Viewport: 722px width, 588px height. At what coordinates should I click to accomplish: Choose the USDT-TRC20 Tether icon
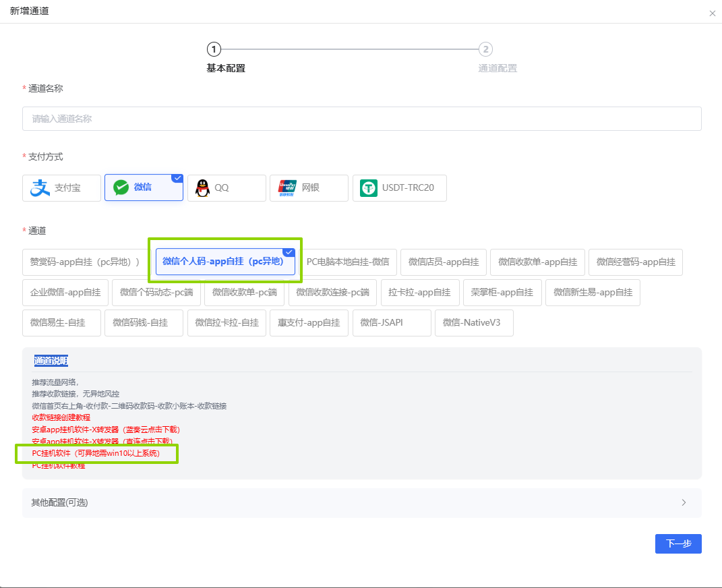(x=368, y=188)
